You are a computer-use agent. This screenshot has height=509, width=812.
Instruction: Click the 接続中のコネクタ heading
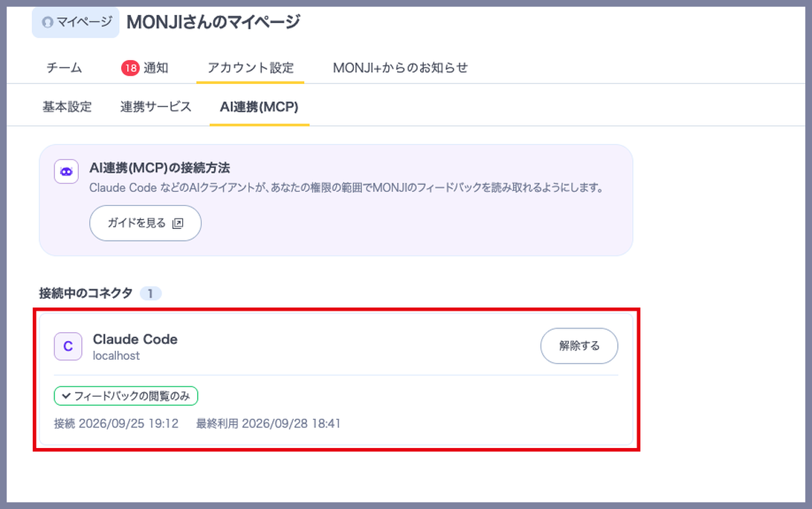pos(86,294)
